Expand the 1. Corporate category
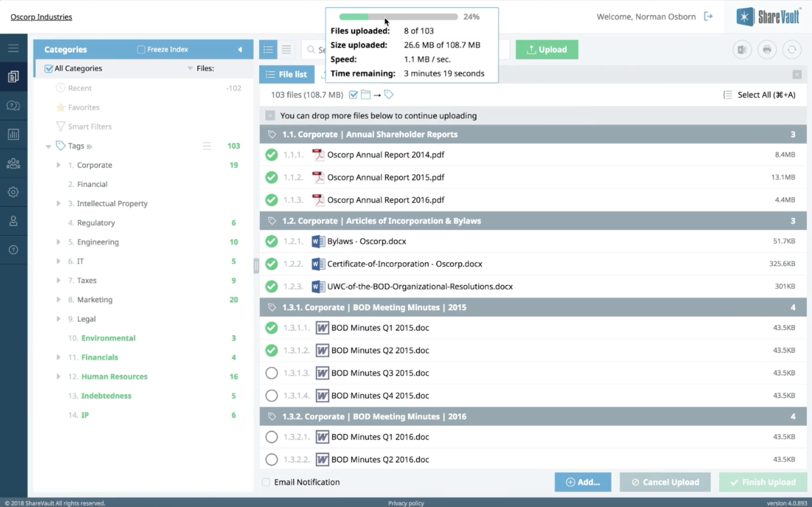The width and height of the screenshot is (812, 507). (59, 165)
